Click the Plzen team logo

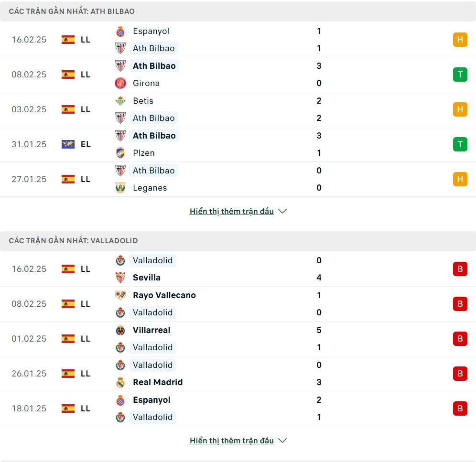point(120,153)
